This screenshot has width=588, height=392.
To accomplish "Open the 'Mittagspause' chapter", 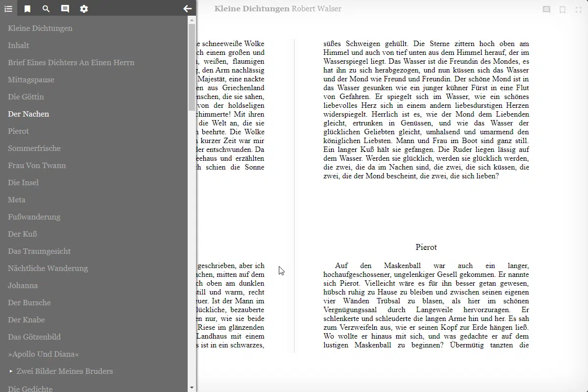I will pyautogui.click(x=31, y=79).
